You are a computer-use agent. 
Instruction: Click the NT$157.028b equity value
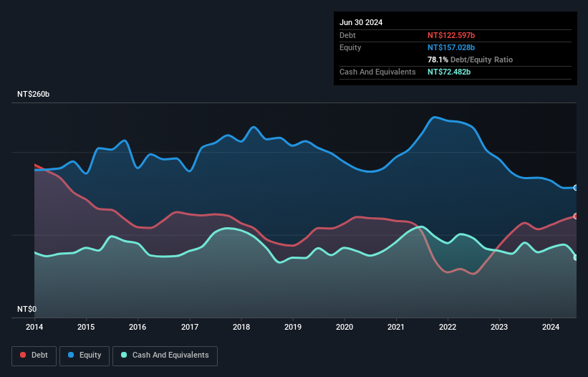tap(451, 47)
